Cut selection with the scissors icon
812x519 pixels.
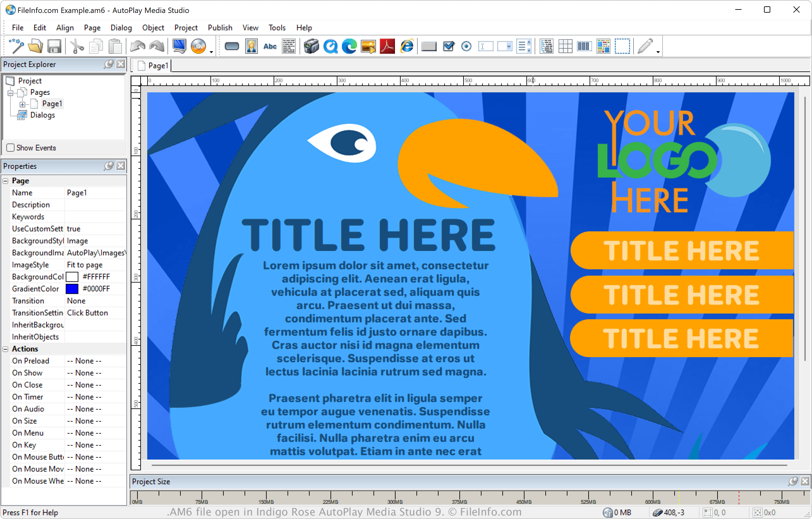click(77, 46)
